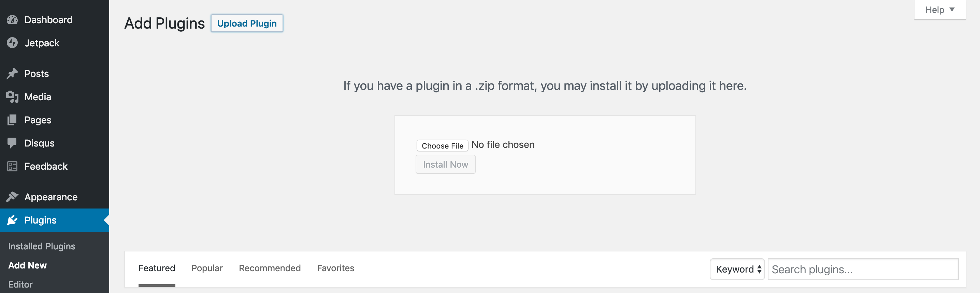
Task: Click the Install Now button
Action: click(x=446, y=164)
